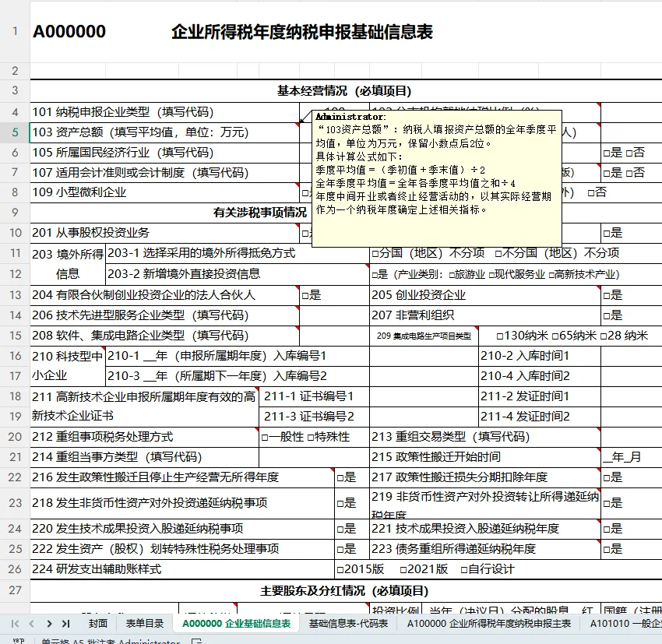Select row header 27
The height and width of the screenshot is (644, 662).
[x=15, y=590]
